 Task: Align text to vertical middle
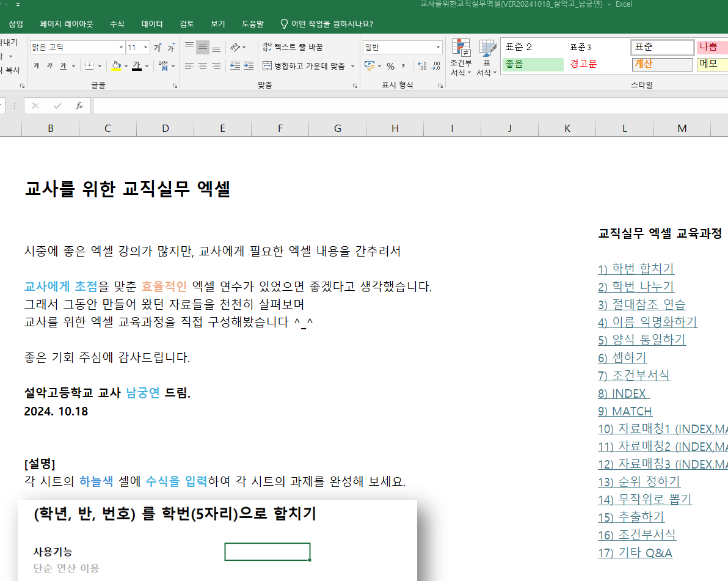203,47
